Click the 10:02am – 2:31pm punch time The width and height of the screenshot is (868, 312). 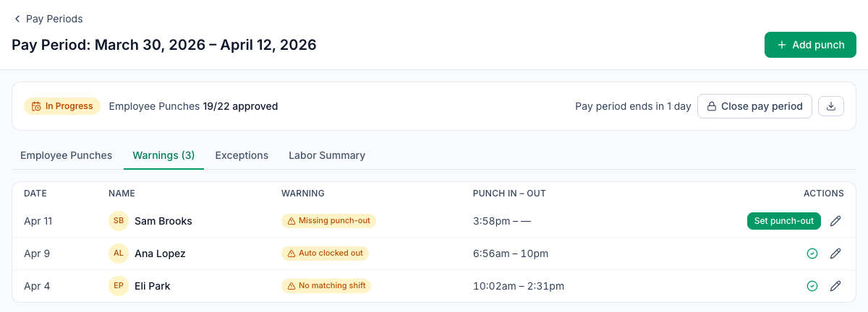519,286
